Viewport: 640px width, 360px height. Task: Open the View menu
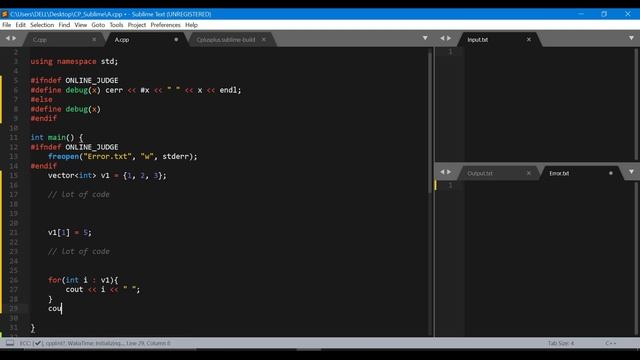coord(80,25)
